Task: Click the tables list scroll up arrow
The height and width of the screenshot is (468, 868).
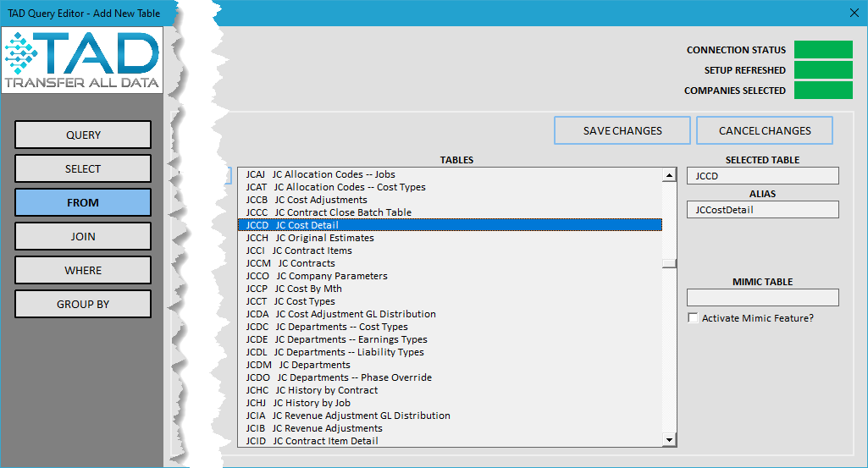Action: click(669, 175)
